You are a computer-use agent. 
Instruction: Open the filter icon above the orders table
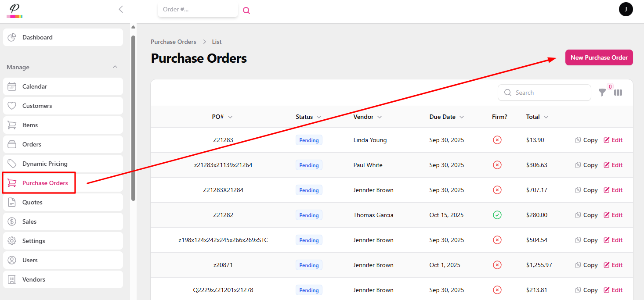click(602, 93)
